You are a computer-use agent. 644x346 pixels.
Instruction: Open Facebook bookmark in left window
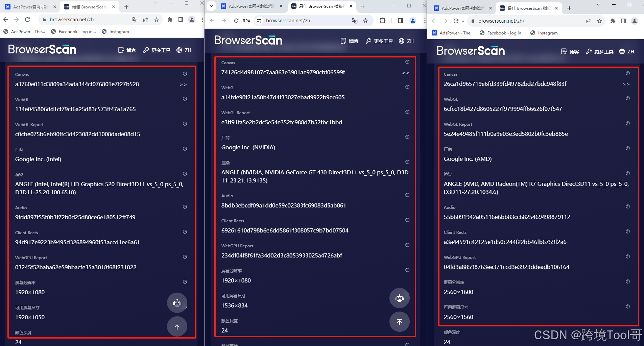click(73, 32)
